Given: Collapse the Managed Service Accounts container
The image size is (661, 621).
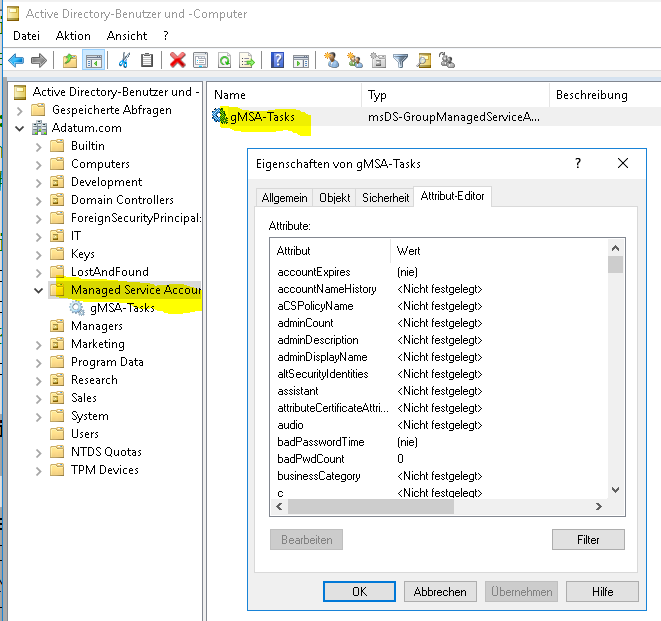Looking at the screenshot, I should [38, 290].
